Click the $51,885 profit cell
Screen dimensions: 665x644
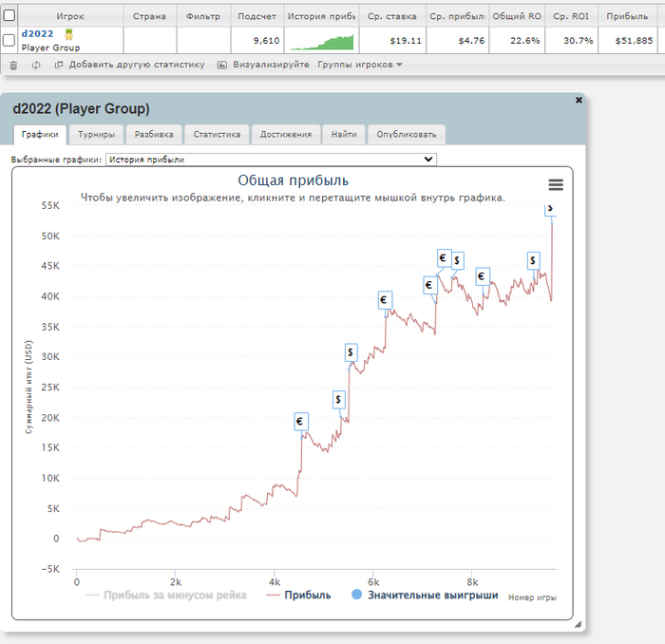pos(627,41)
